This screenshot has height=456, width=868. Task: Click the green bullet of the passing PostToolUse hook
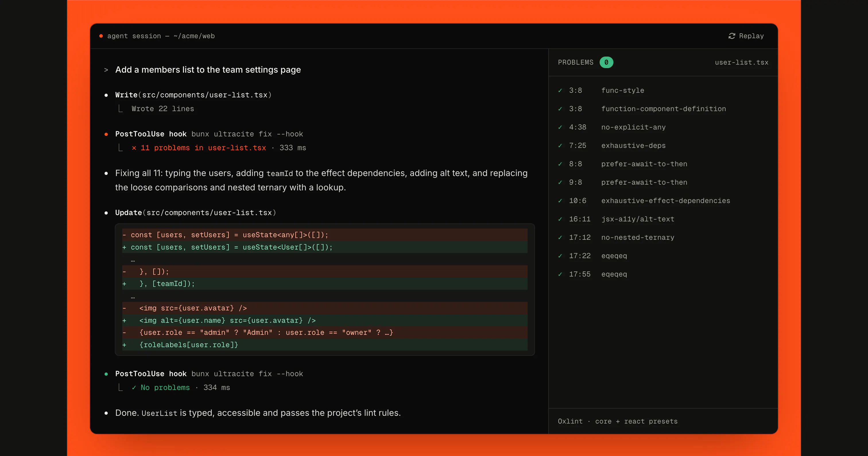click(106, 374)
